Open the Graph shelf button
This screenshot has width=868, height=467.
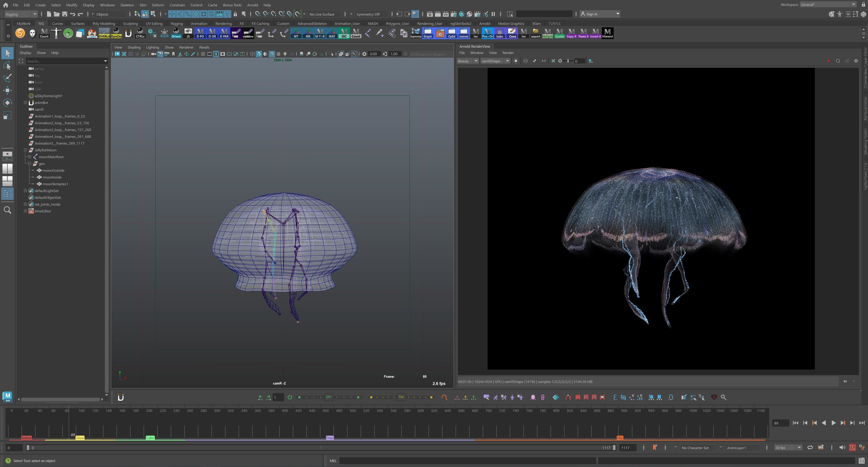coord(428,33)
